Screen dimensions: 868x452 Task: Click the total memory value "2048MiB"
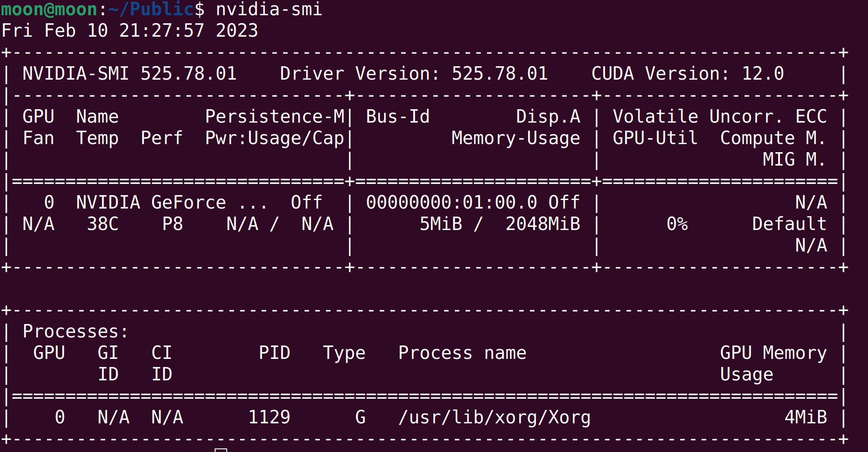(x=542, y=224)
